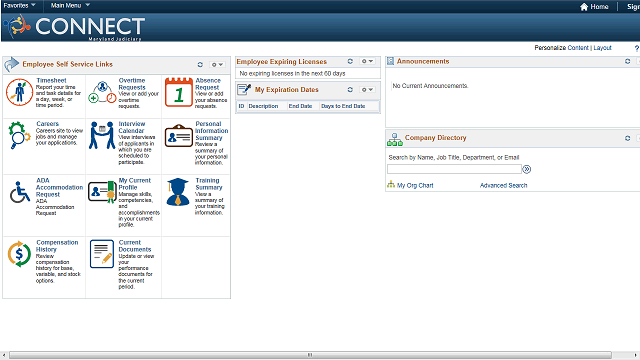
Task: Open My Expiration Dates gear dropdown
Action: pos(367,89)
